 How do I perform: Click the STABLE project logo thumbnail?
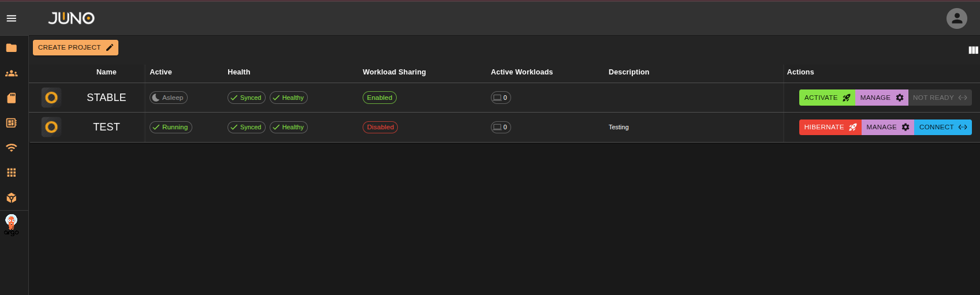pyautogui.click(x=51, y=98)
